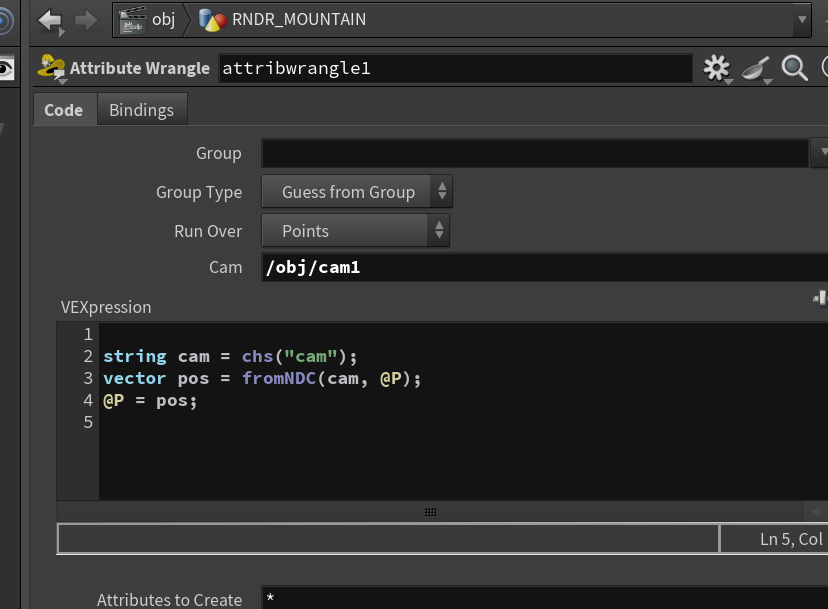Click the RNDR_MOUNTAIN geometry icon
Viewport: 828px width, 609px height.
tap(212, 20)
